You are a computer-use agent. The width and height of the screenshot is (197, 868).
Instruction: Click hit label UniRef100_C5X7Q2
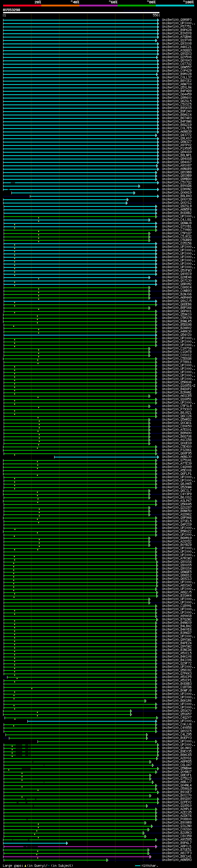[177, 183]
